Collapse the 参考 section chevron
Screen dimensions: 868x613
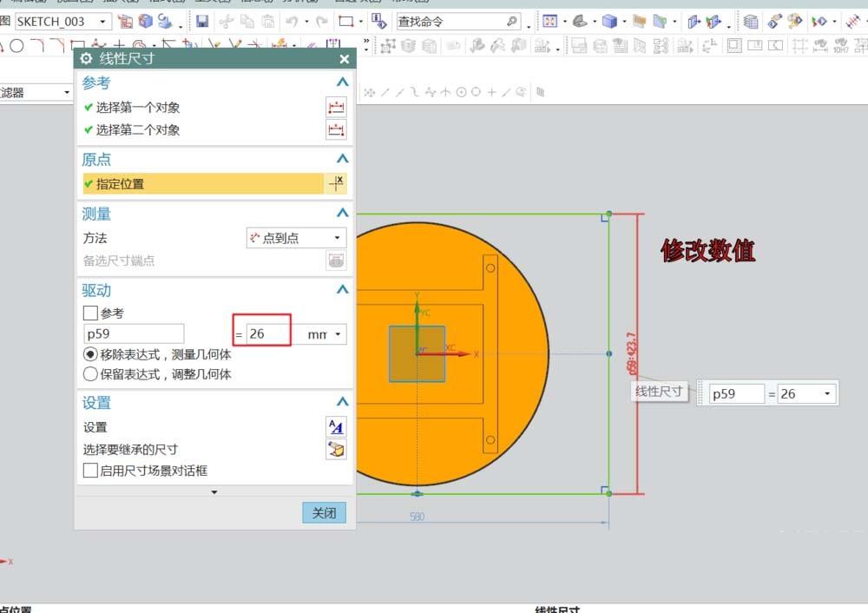340,82
